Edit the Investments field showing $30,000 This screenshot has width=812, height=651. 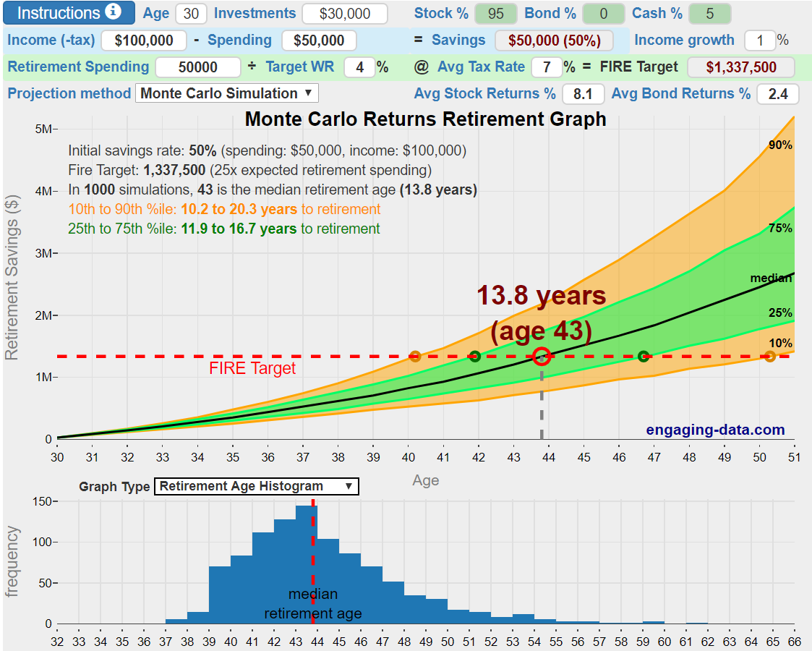coord(345,14)
